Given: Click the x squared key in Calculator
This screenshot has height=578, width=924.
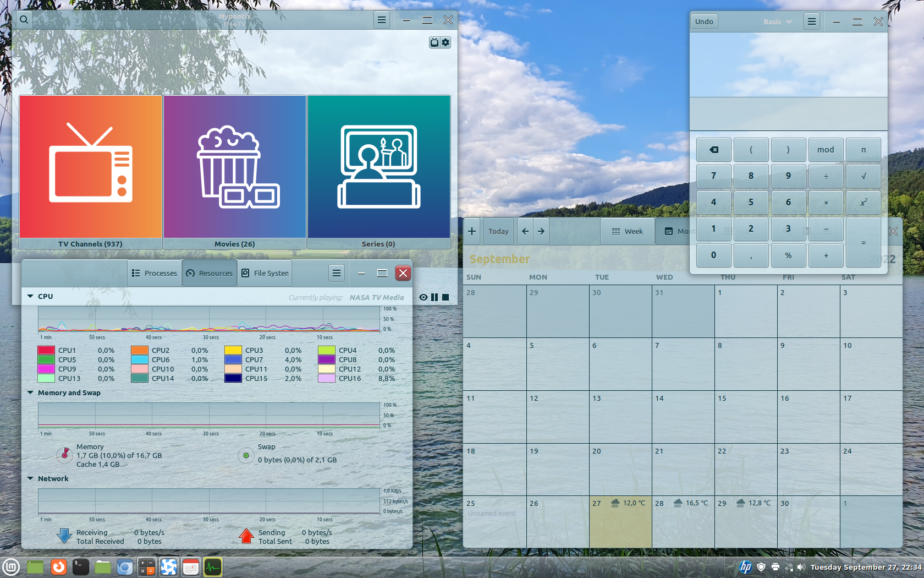Looking at the screenshot, I should click(864, 203).
